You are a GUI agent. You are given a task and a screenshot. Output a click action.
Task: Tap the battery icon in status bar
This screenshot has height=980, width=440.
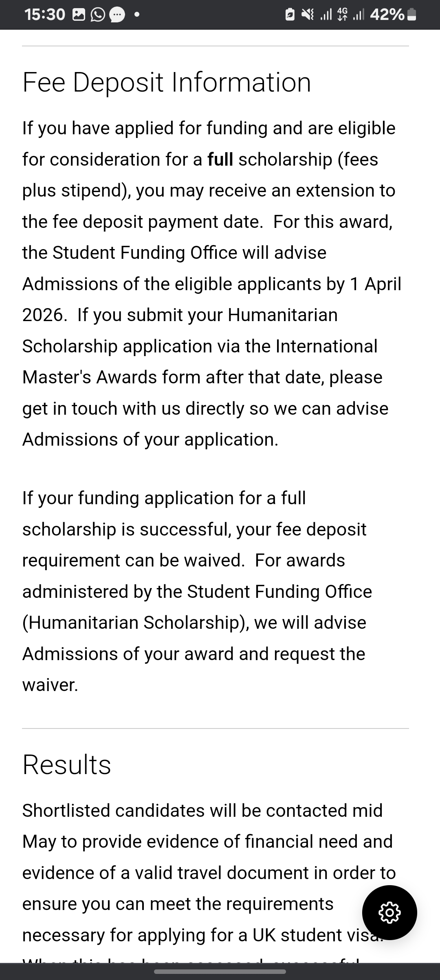(412, 15)
